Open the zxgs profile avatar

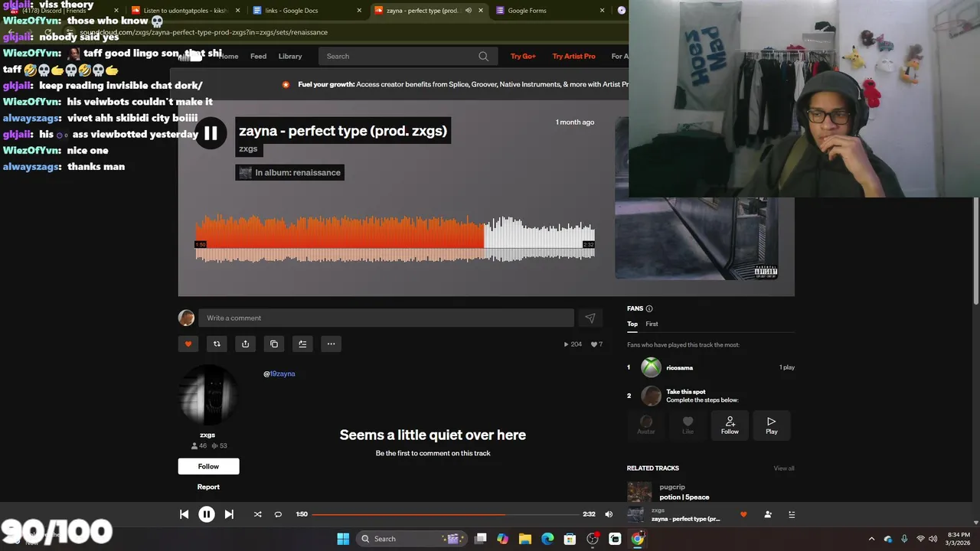(207, 395)
